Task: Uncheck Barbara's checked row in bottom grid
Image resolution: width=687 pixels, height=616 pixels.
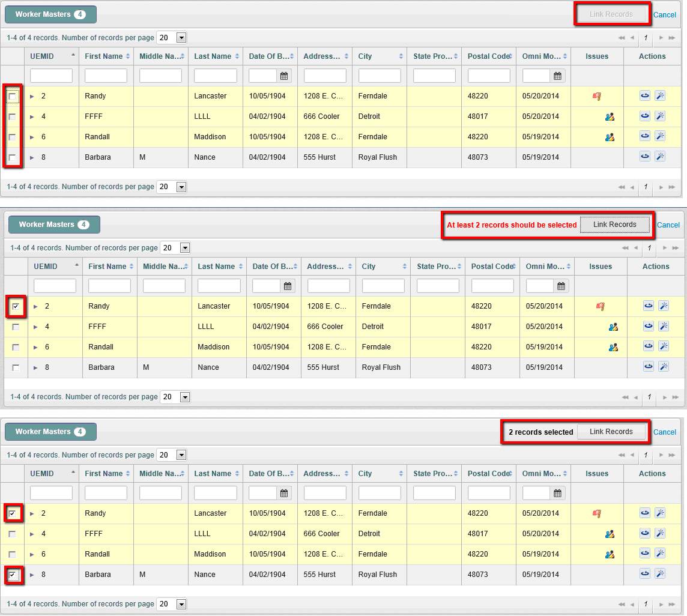Action: (x=12, y=575)
